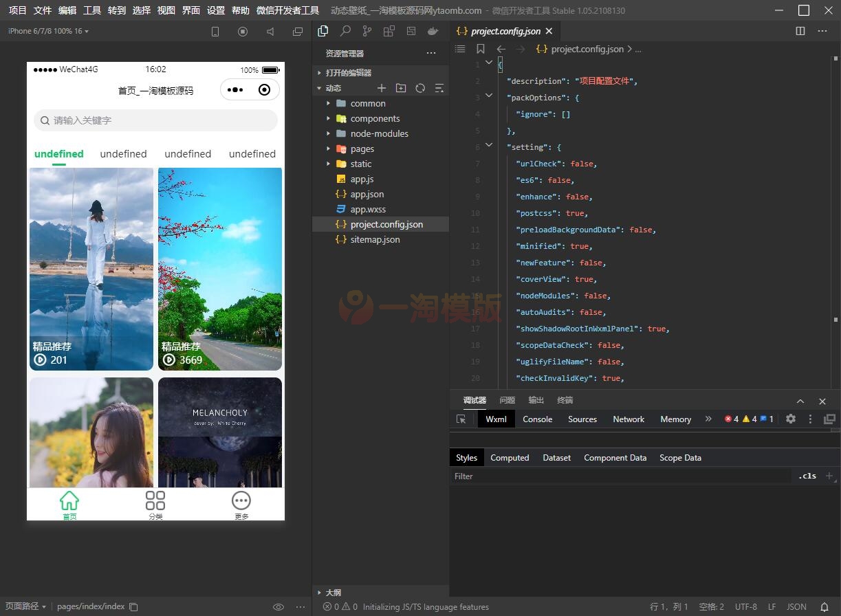Click the new folder icon in explorer
Image resolution: width=841 pixels, height=616 pixels.
tap(401, 88)
